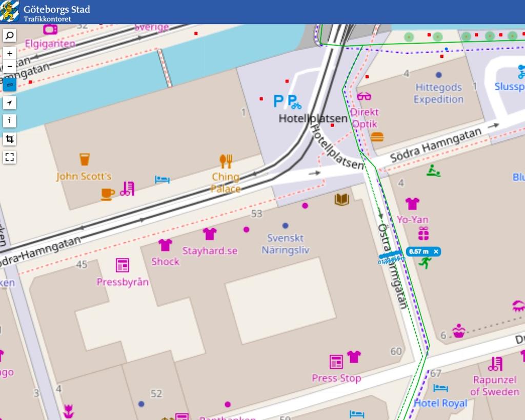Click the Ching Palace restaurant icon

point(226,161)
